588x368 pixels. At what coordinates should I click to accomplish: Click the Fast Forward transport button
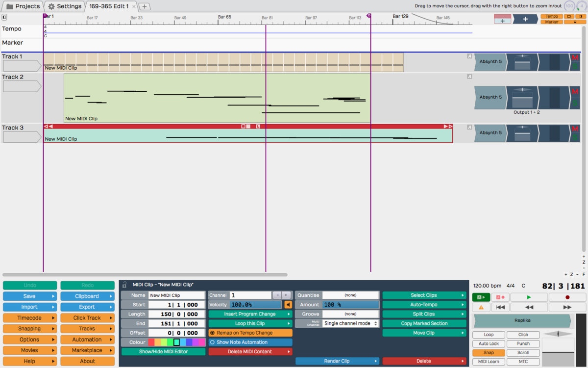(x=567, y=307)
